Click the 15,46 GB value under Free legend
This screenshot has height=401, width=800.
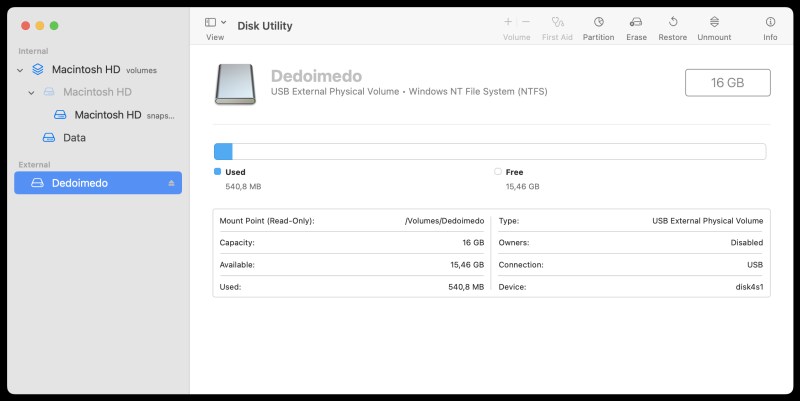522,187
